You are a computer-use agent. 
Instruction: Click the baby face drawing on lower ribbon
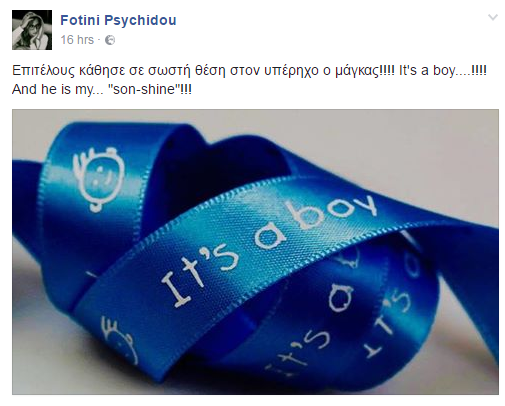(119, 339)
